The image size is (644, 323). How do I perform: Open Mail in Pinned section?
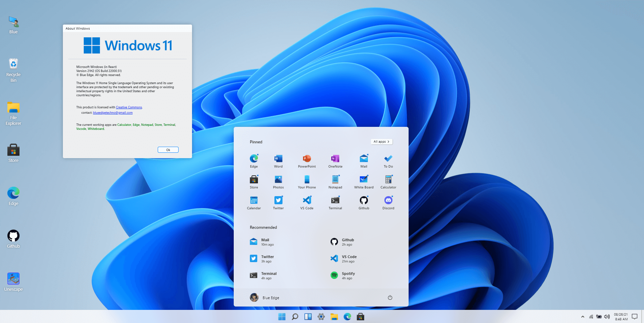click(364, 161)
